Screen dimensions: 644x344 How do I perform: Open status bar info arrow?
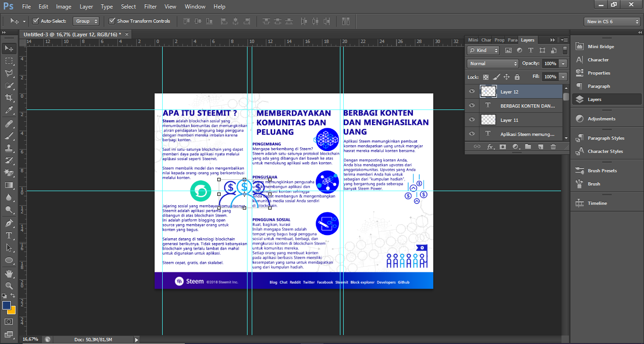point(137,339)
